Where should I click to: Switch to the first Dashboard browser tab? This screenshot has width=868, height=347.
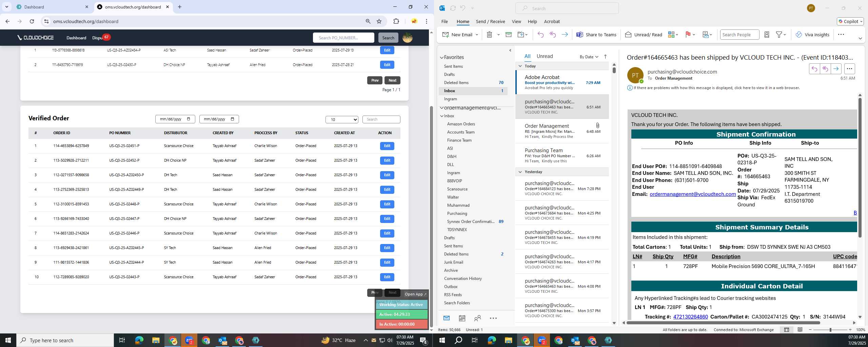[x=52, y=7]
